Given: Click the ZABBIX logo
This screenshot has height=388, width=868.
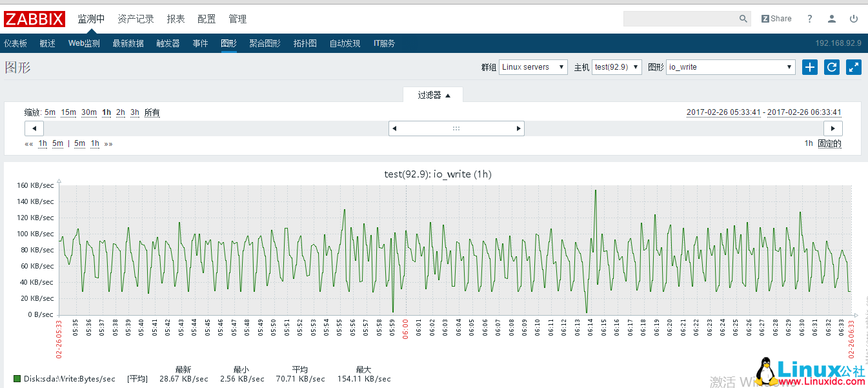Looking at the screenshot, I should point(34,19).
